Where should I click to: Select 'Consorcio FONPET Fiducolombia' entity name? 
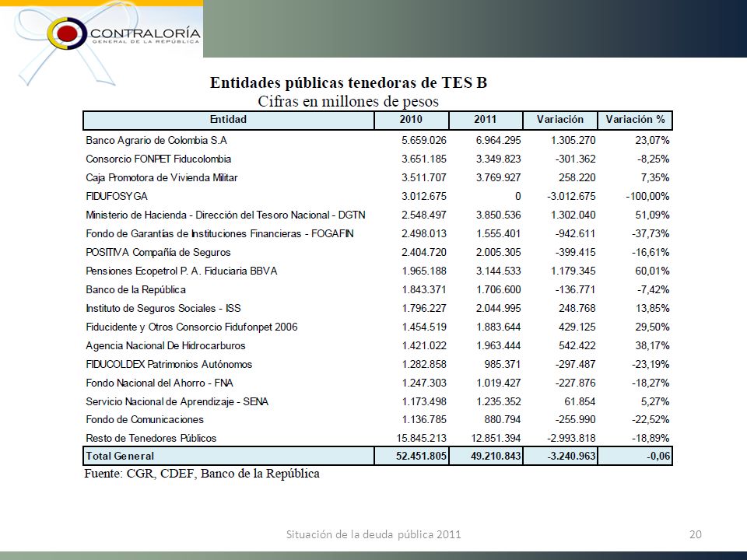pyautogui.click(x=158, y=159)
